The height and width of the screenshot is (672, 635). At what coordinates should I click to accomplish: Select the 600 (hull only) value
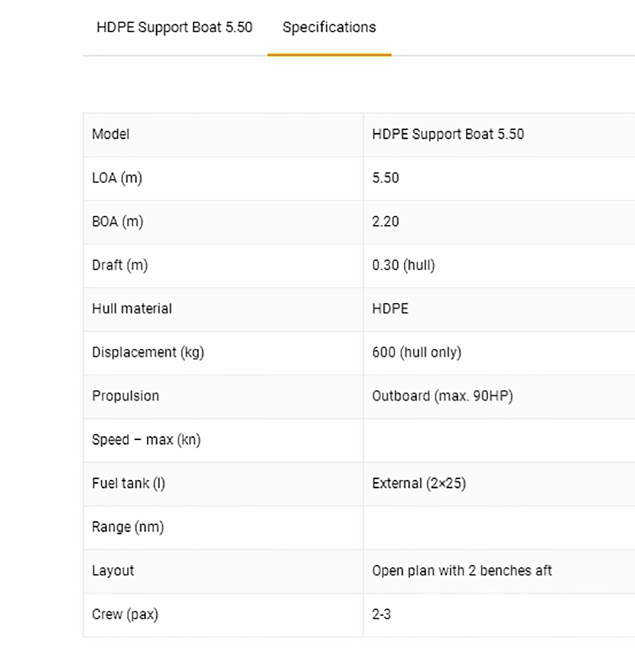click(416, 352)
